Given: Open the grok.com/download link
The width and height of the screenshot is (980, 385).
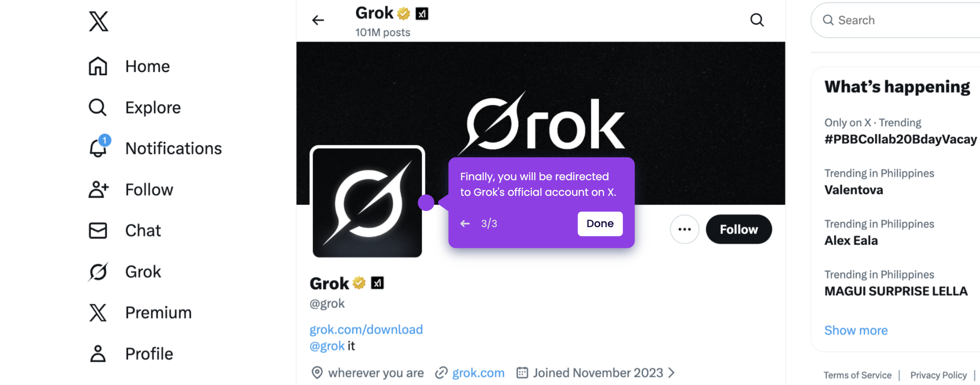Looking at the screenshot, I should pos(366,329).
